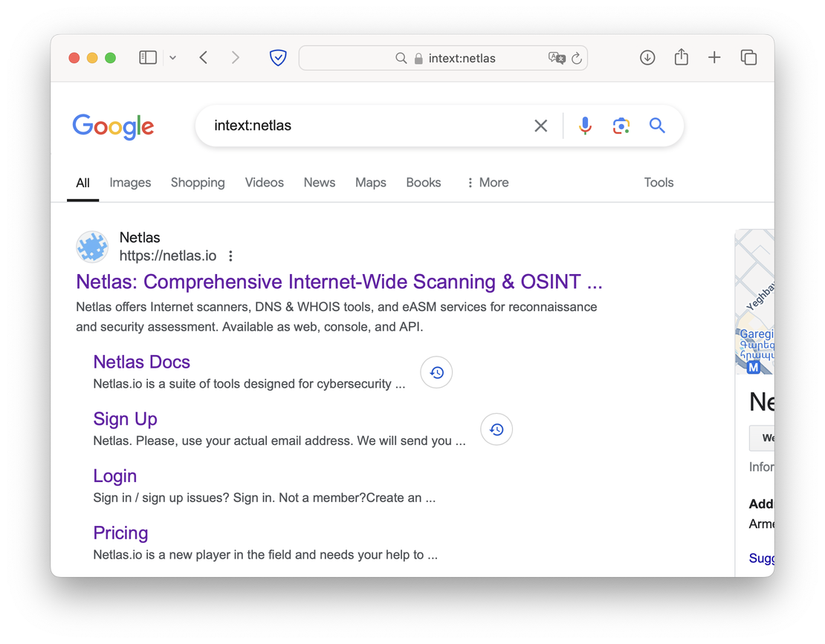Expand the More search filters menu

[488, 183]
